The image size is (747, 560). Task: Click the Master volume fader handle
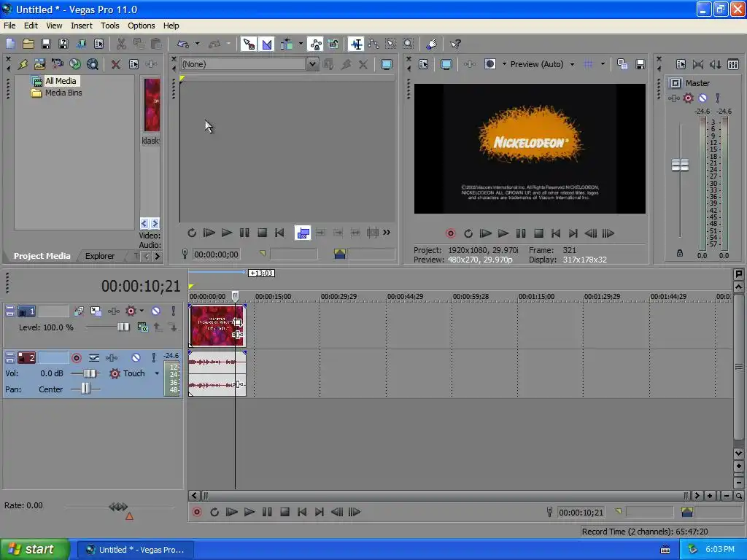pos(680,166)
